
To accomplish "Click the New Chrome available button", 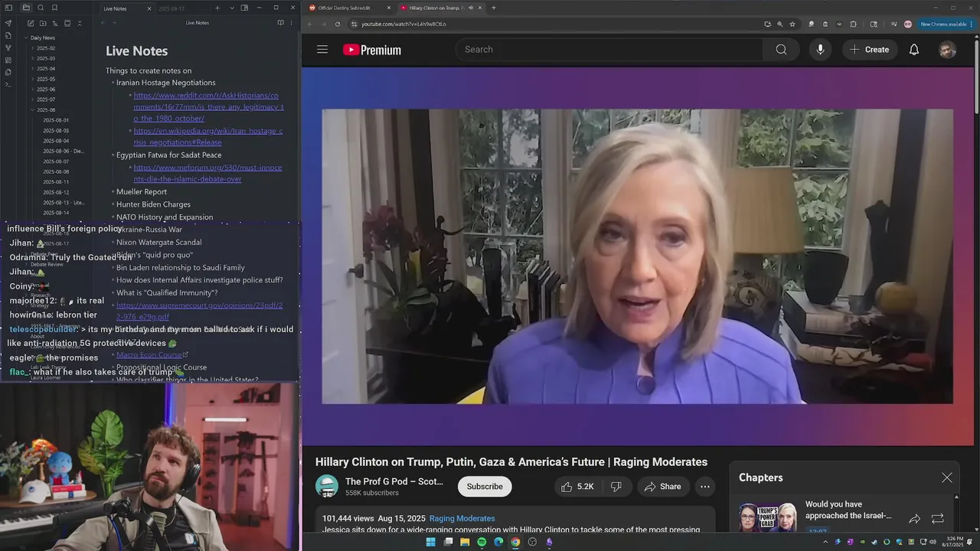I will click(945, 24).
